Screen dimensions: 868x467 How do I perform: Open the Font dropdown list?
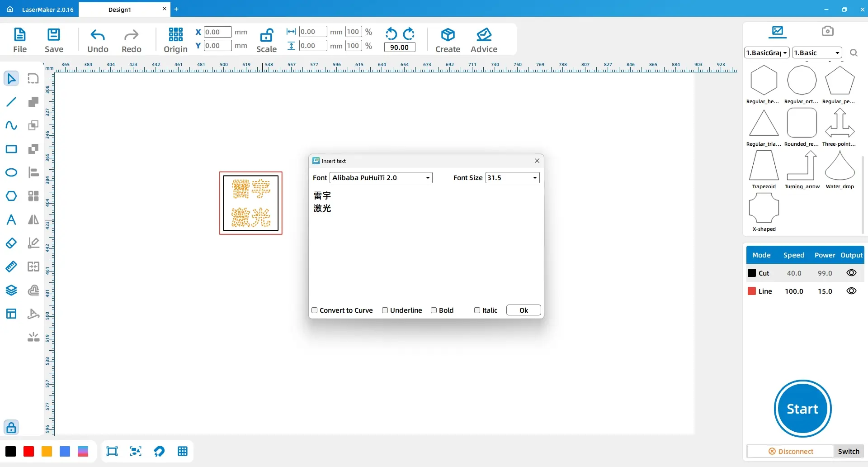tap(427, 178)
